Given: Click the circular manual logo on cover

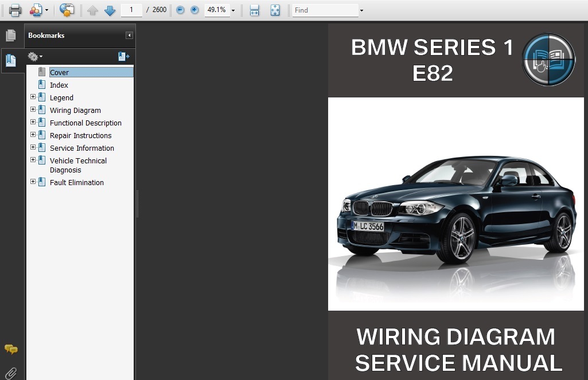Looking at the screenshot, I should click(x=548, y=60).
